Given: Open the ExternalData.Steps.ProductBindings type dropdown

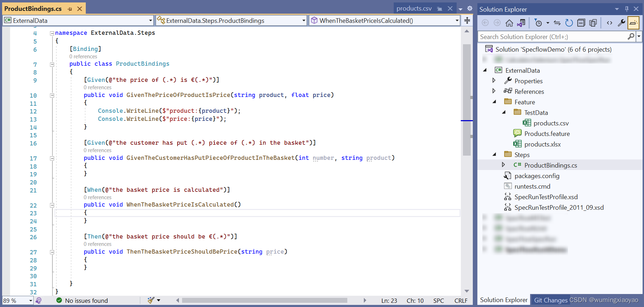Looking at the screenshot, I should click(x=304, y=20).
